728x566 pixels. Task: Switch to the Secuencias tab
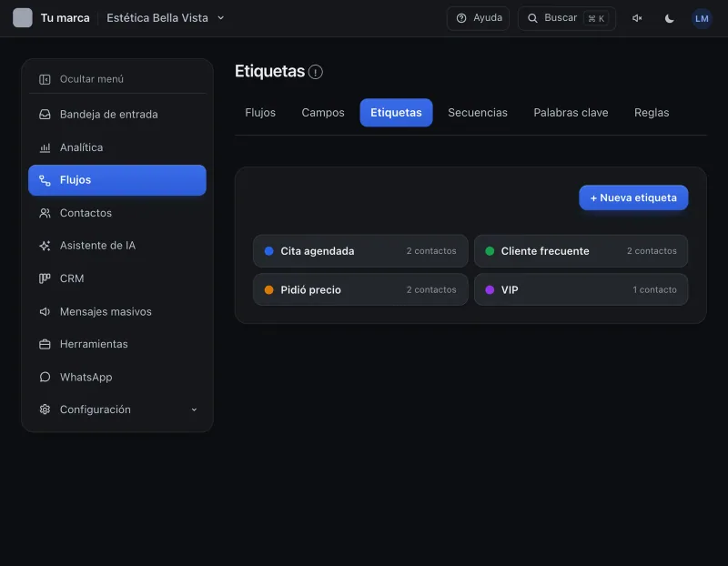477,113
